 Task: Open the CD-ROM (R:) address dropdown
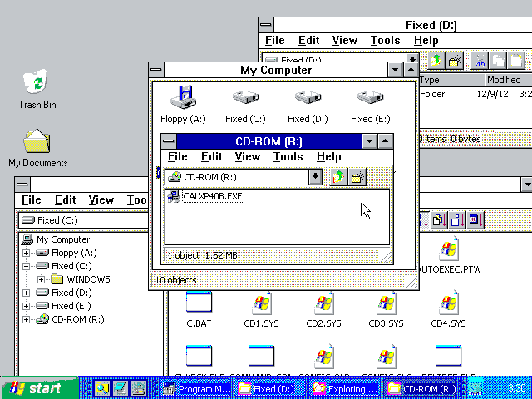point(315,177)
